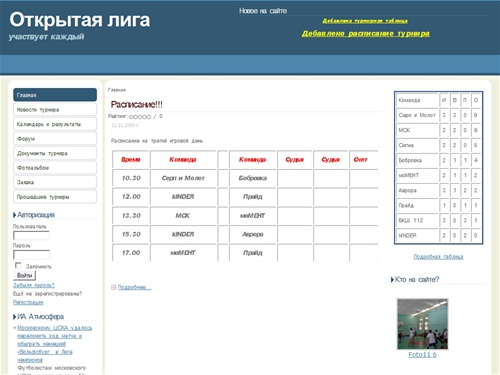Open the Foto11 6 link
This screenshot has height=375, width=500.
coord(422,355)
